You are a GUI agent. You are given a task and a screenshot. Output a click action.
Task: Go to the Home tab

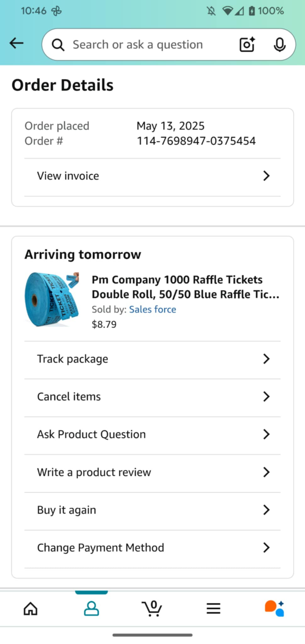point(30,608)
